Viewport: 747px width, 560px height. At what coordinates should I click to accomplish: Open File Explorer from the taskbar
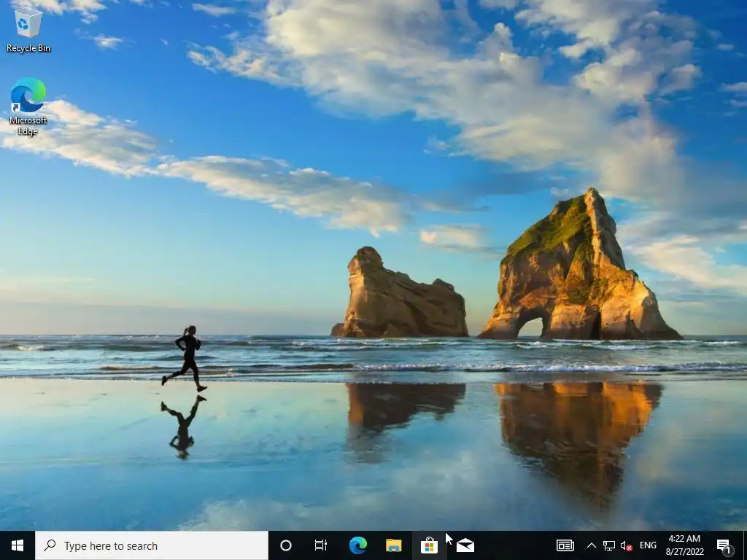[x=393, y=545]
